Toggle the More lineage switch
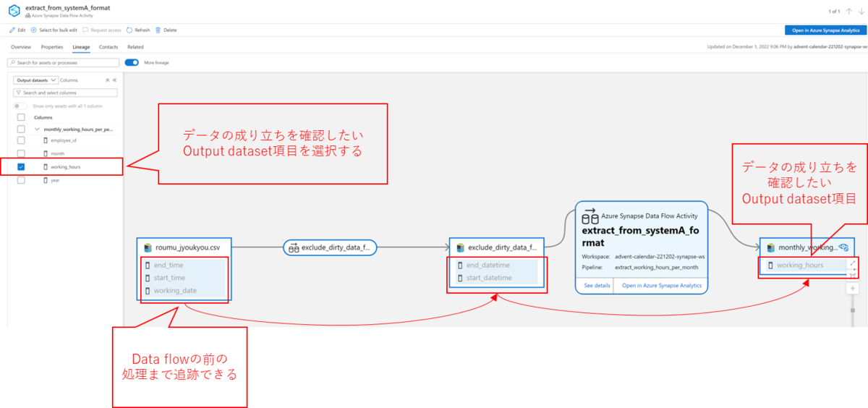868x408 pixels. pyautogui.click(x=132, y=63)
